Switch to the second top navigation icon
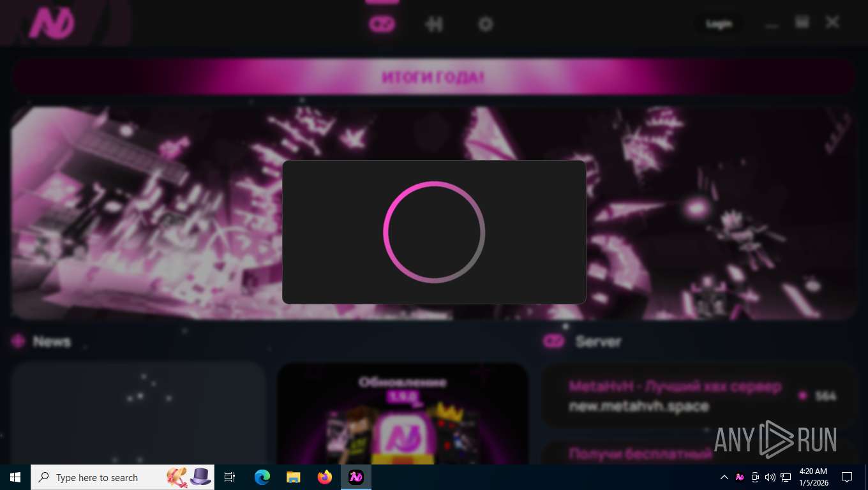This screenshot has height=490, width=868. coord(434,24)
